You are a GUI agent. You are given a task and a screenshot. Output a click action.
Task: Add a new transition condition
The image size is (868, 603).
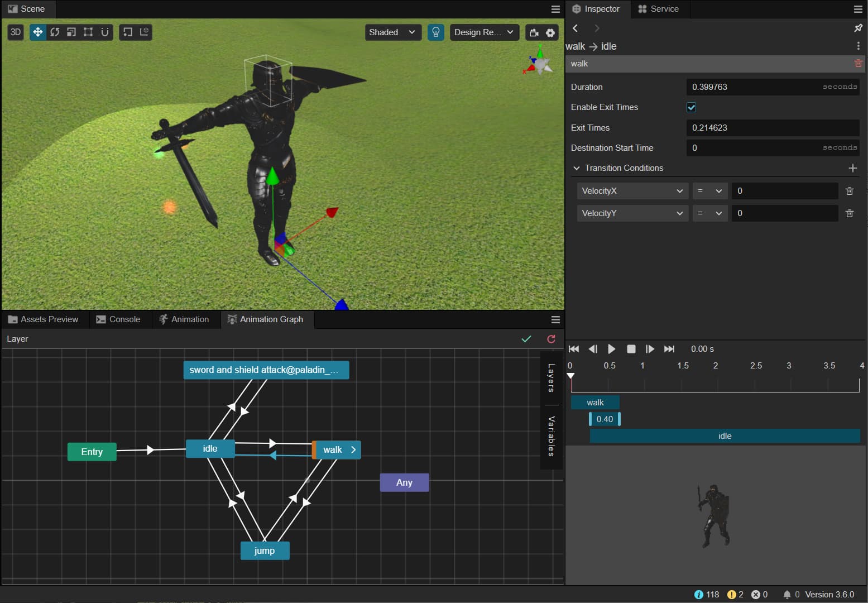click(x=852, y=168)
